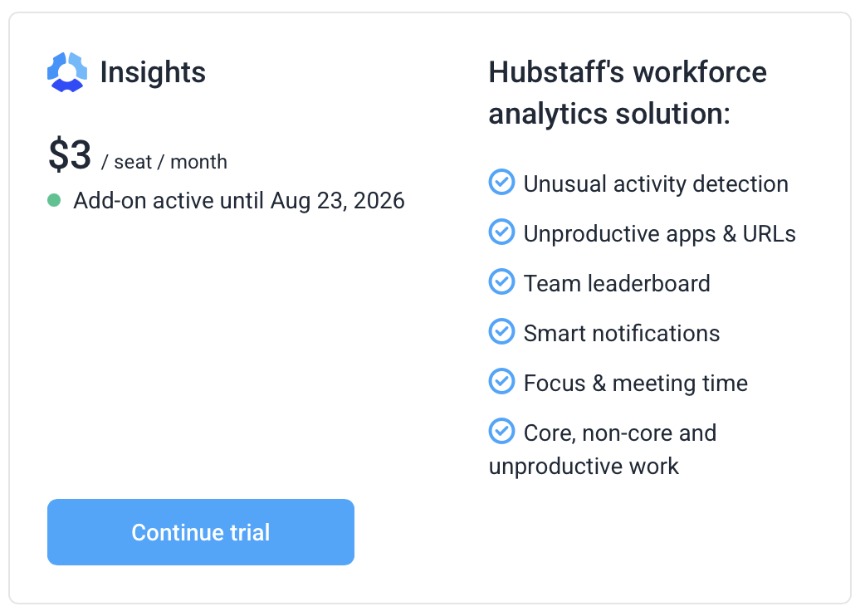This screenshot has height=616, width=865.
Task: Select the unproductive work text line
Action: point(584,467)
